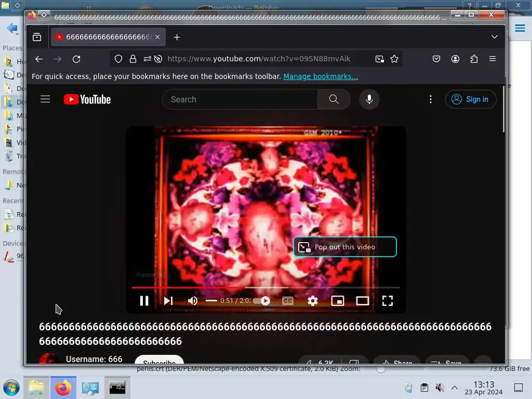The width and height of the screenshot is (532, 399).
Task: Switch to Firefox in taskbar
Action: click(63, 388)
